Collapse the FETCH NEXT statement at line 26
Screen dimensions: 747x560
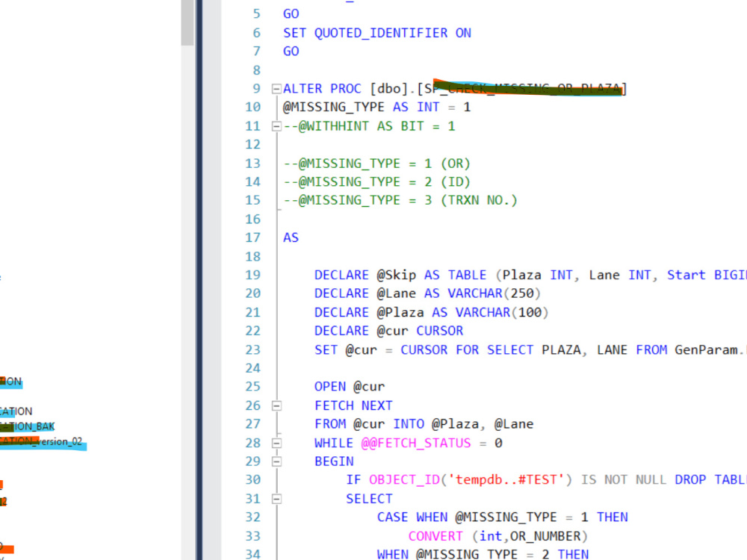tap(276, 405)
